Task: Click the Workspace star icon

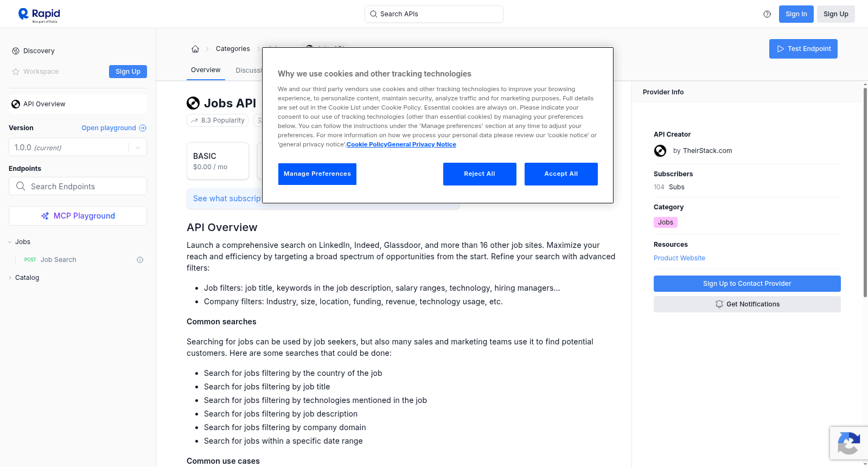Action: pyautogui.click(x=16, y=72)
